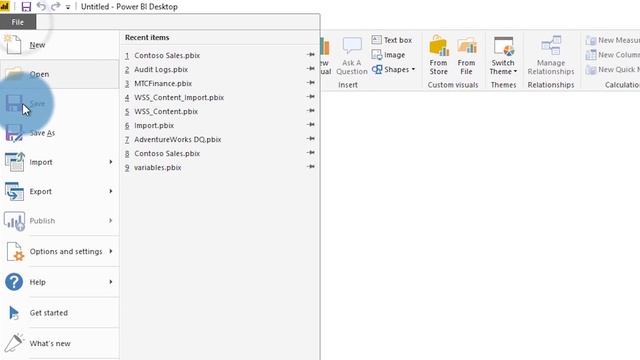Click the redo arrow in title bar
This screenshot has width=640, height=360.
[x=56, y=6]
